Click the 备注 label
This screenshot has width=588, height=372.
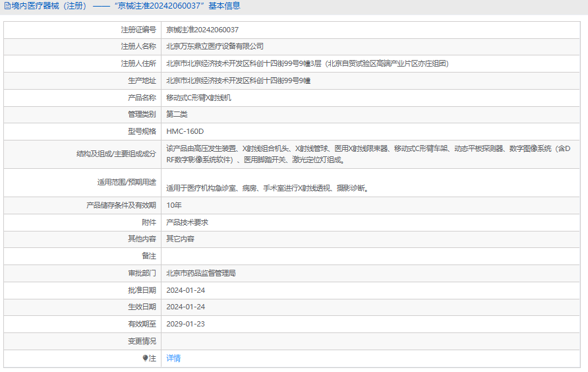(x=149, y=256)
